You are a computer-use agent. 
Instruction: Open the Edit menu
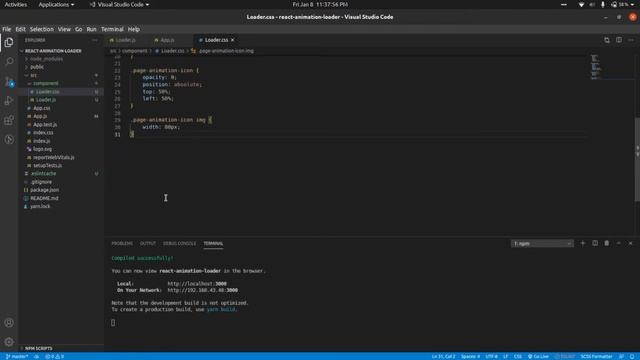tap(20, 29)
